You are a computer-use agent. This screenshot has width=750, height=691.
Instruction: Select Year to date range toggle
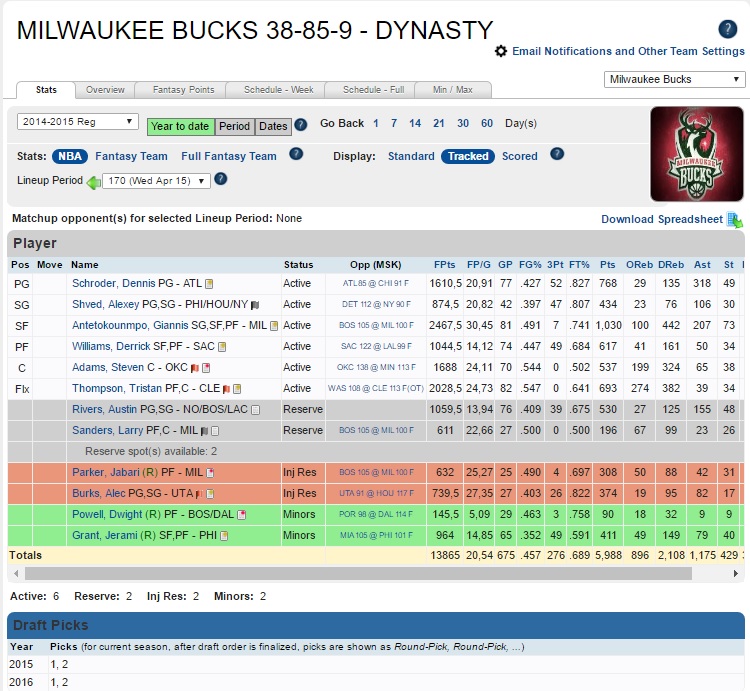181,127
